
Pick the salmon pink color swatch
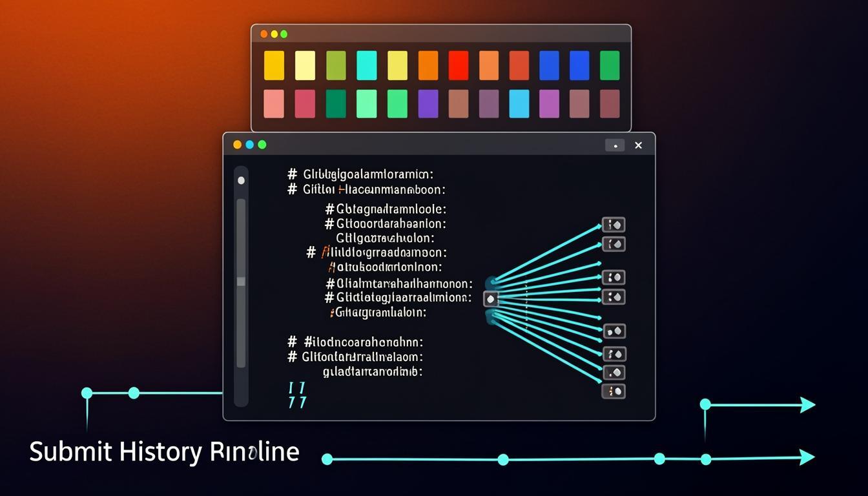[x=274, y=103]
